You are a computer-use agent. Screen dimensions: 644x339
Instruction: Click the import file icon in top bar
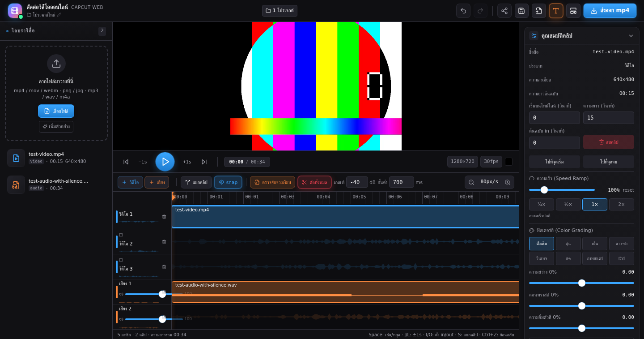[x=539, y=11]
